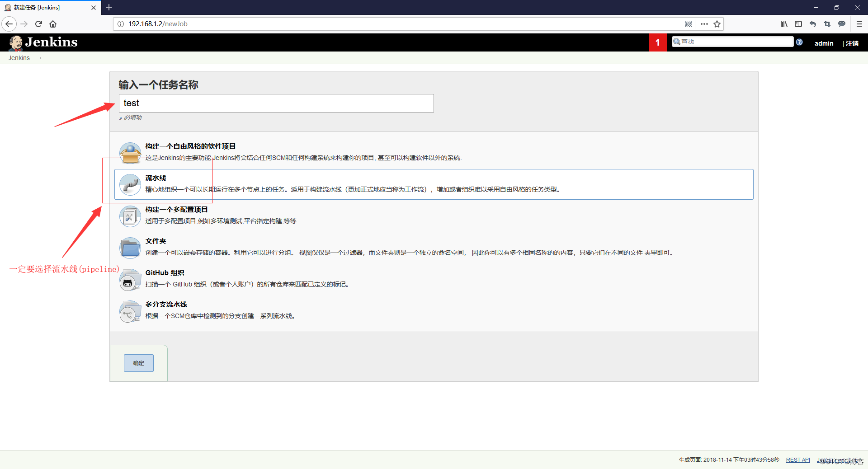Select the Jenkins head logo
Viewport: 868px width, 469px height.
pos(15,42)
